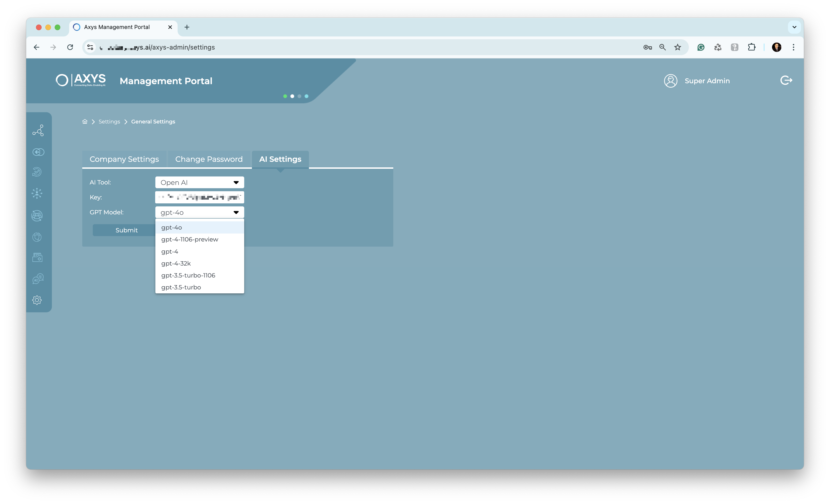Click the folder with plus sidebar icon
Viewport: 830px width, 504px height.
tap(37, 258)
